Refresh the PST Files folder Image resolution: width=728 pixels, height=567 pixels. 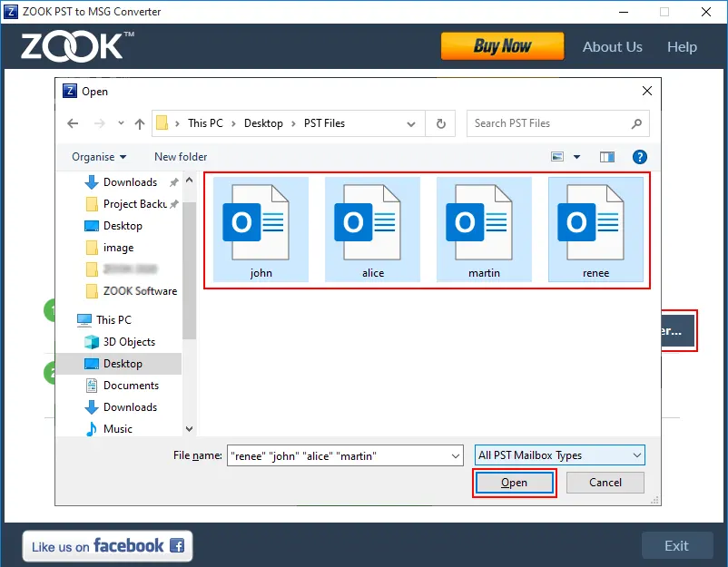pos(440,123)
